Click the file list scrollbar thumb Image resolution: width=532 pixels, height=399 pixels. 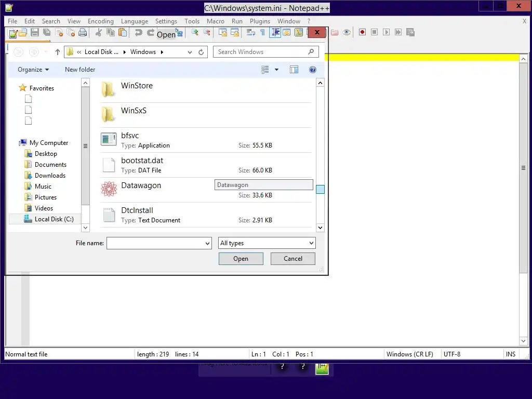[320, 189]
